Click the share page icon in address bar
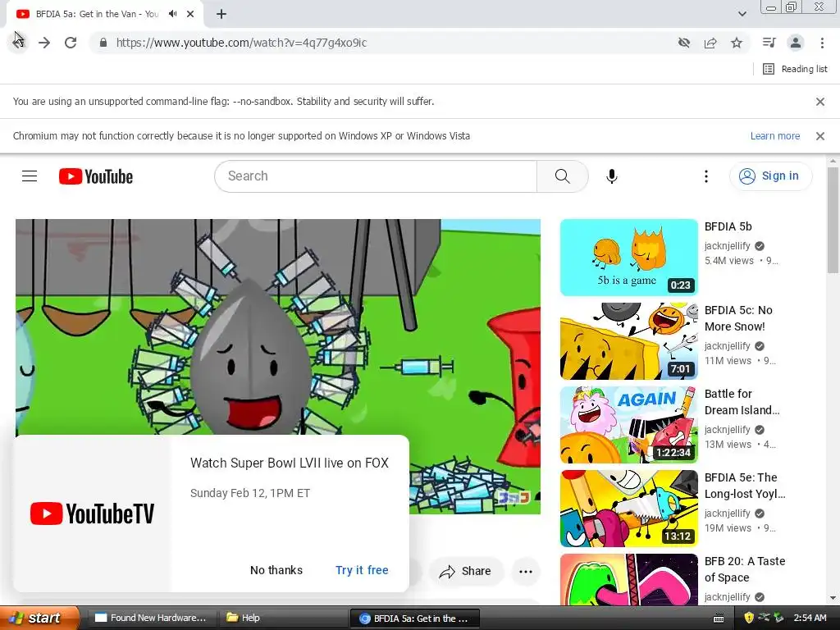Viewport: 840px width, 630px height. pos(710,43)
